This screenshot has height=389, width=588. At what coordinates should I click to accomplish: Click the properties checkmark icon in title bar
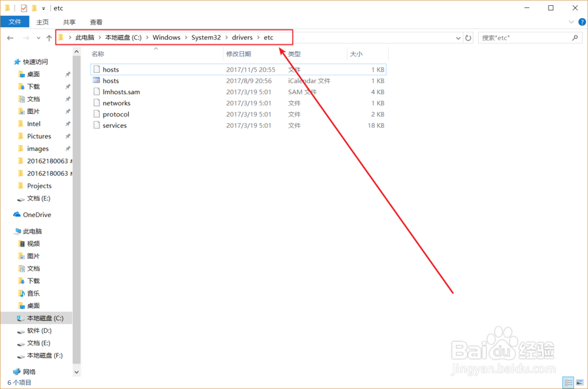(x=24, y=8)
